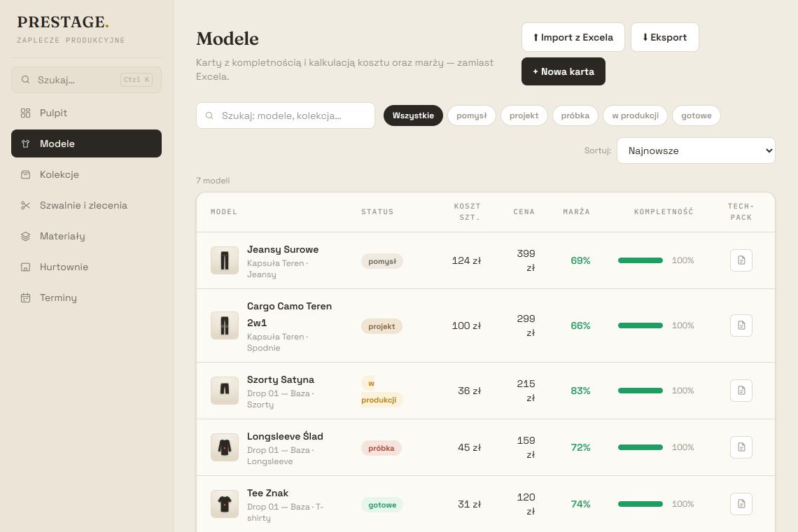Click the gotowe badge on Tee Znak row
The width and height of the screenshot is (798, 532).
coord(382,505)
